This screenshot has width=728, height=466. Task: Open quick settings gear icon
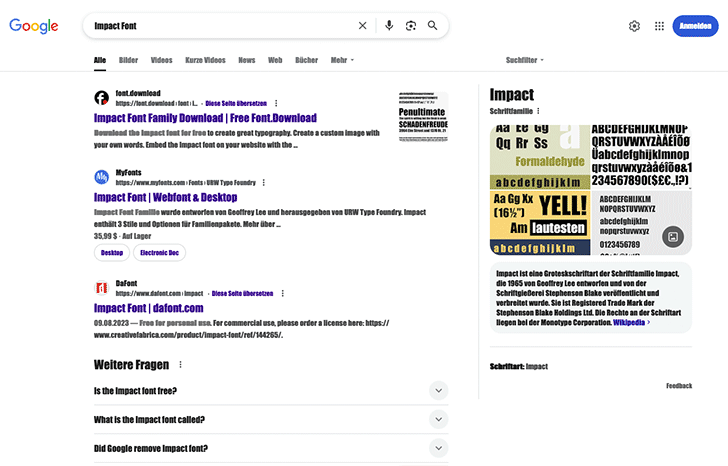tap(634, 26)
